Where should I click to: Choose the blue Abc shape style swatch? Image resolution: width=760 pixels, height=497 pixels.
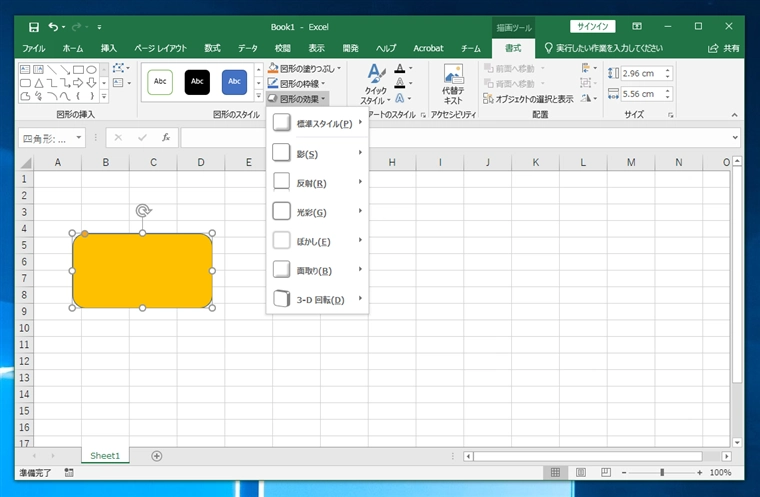pyautogui.click(x=235, y=82)
